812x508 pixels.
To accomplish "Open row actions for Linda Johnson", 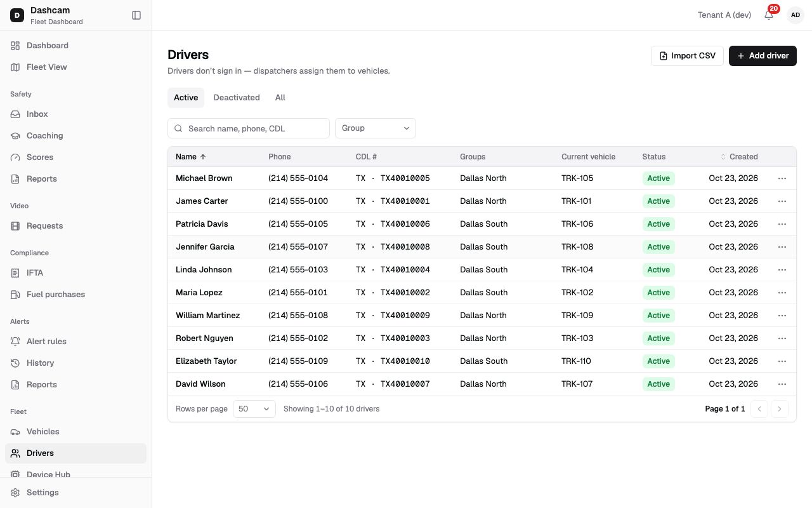I will (782, 270).
